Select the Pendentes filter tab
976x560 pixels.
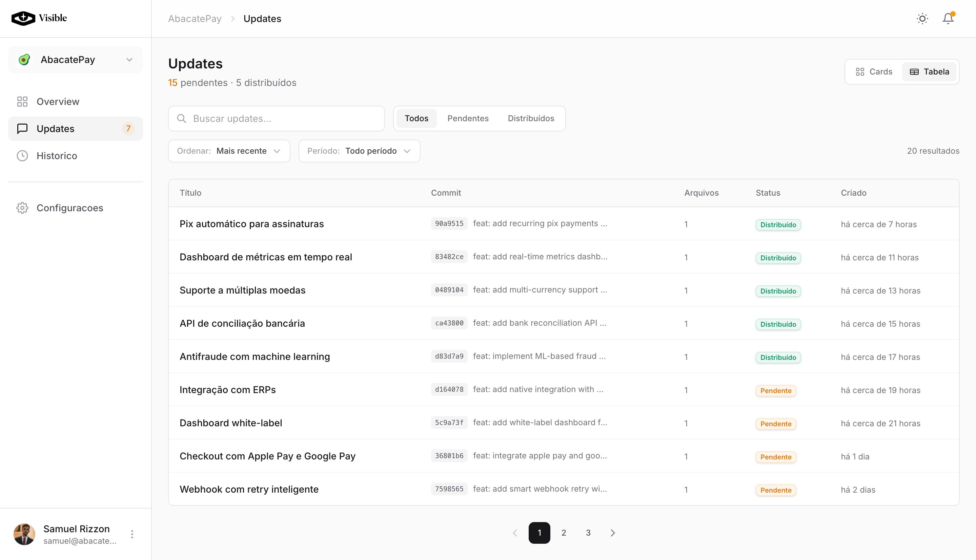coord(468,119)
